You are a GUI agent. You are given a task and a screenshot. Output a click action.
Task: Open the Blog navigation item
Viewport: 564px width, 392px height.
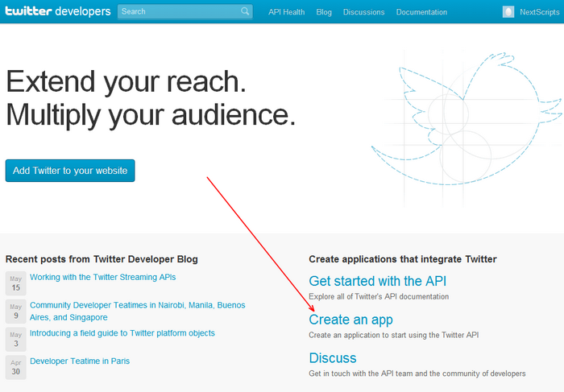click(x=324, y=12)
